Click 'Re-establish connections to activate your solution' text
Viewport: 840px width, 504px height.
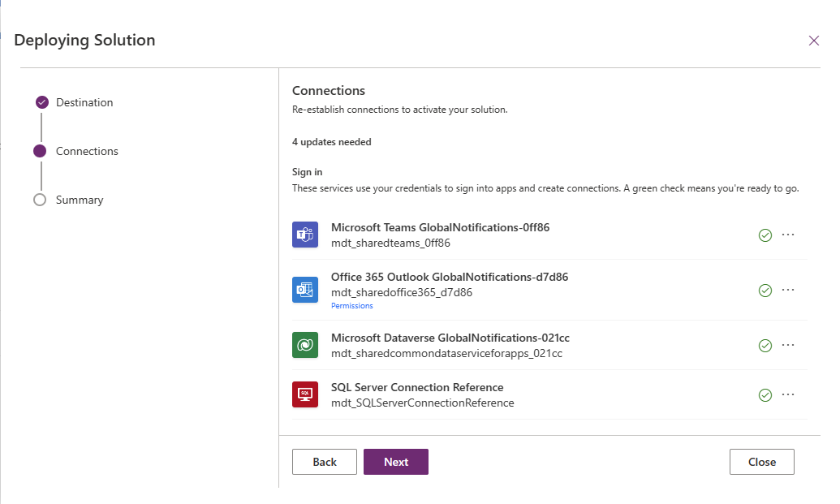pyautogui.click(x=399, y=110)
